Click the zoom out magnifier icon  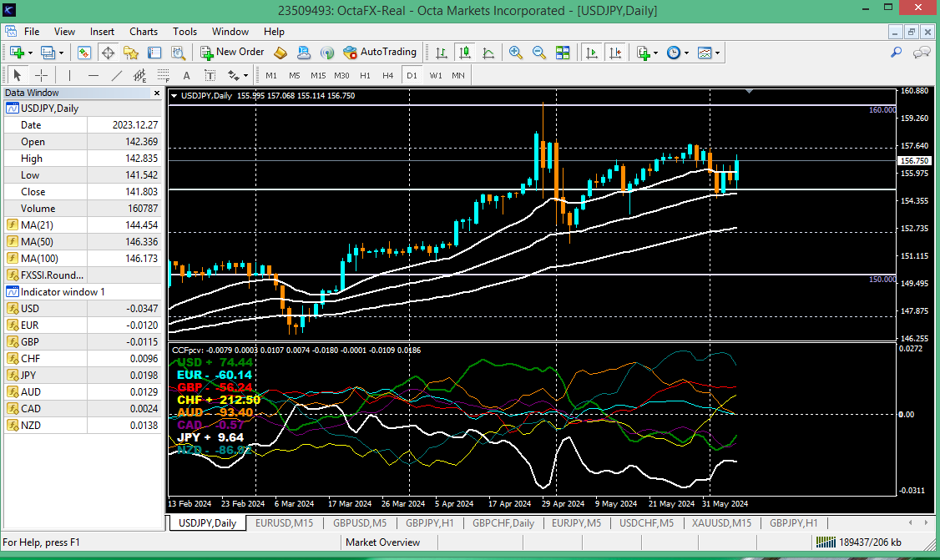pos(539,53)
